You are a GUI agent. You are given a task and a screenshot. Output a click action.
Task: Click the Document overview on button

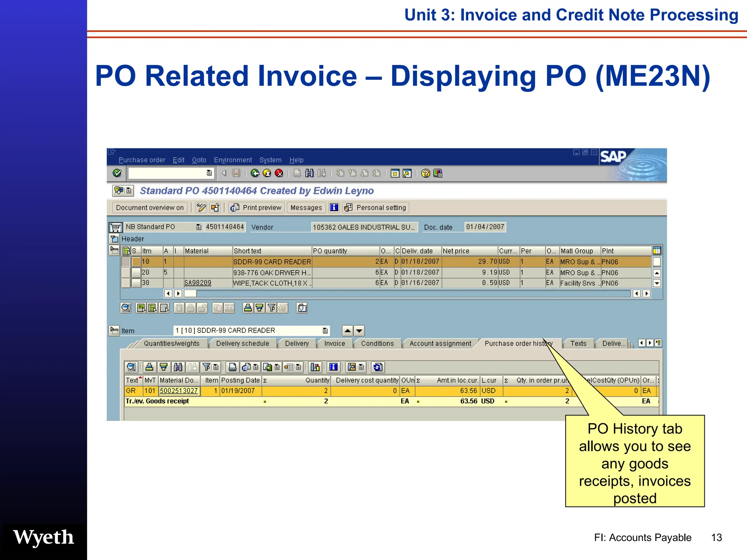pos(150,207)
